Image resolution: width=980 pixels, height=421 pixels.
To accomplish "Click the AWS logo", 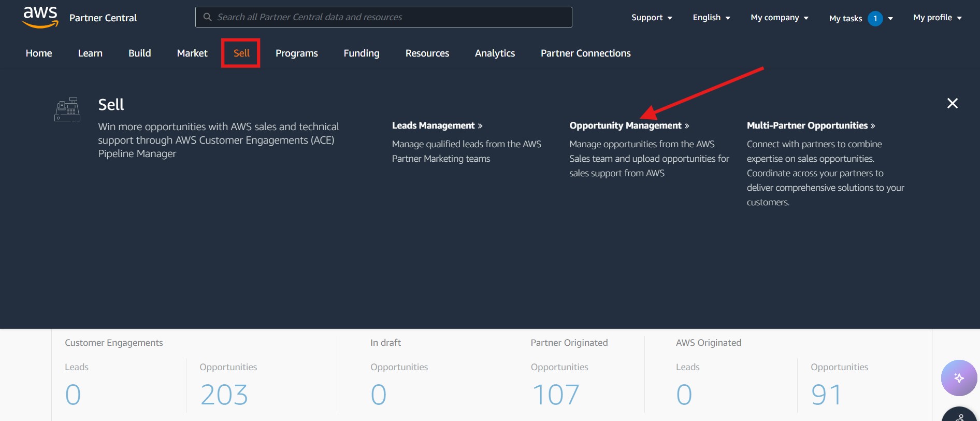I will [40, 17].
